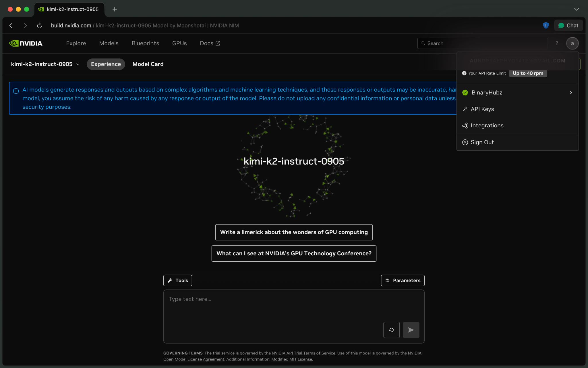588x368 pixels.
Task: Click the limerick about GPU computing suggestion
Action: 293,232
